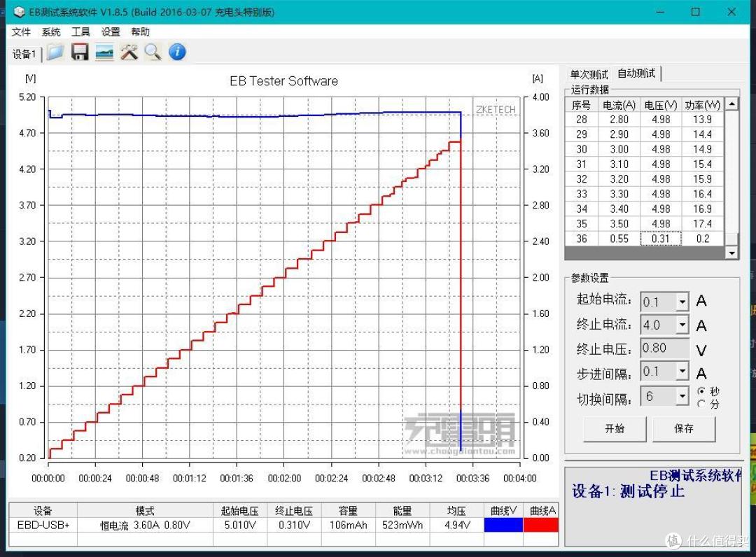The height and width of the screenshot is (557, 756).
Task: Click the 15.9 power cell of row 32
Action: (x=703, y=179)
